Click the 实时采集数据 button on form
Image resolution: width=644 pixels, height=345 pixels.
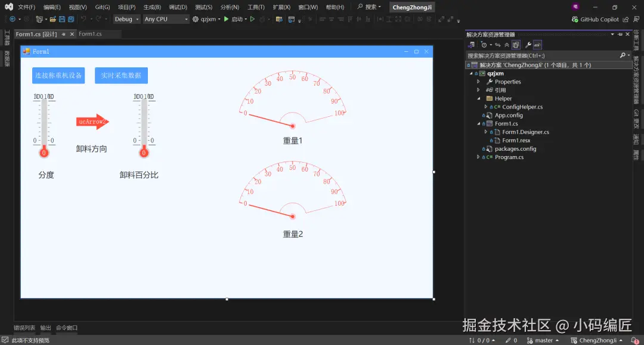121,76
